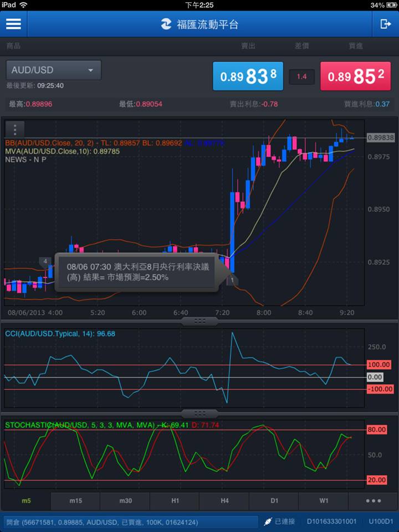
Task: Tap the sell rollover value -0.78
Action: (x=270, y=104)
